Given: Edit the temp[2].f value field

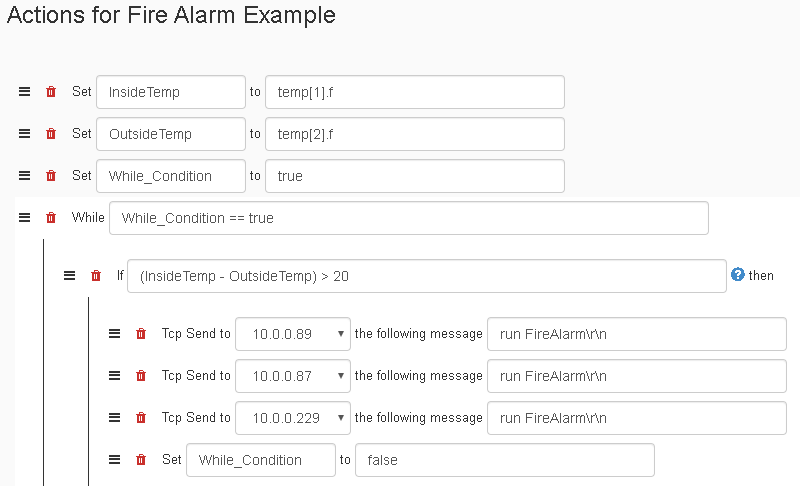Looking at the screenshot, I should pos(415,134).
